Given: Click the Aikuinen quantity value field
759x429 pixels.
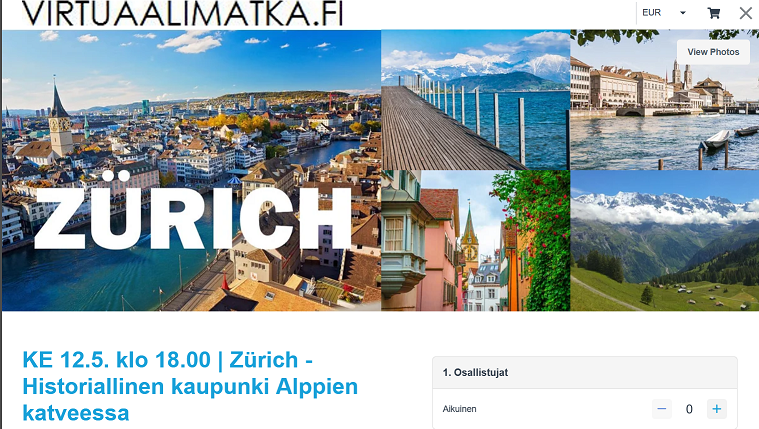Looking at the screenshot, I should pyautogui.click(x=689, y=409).
